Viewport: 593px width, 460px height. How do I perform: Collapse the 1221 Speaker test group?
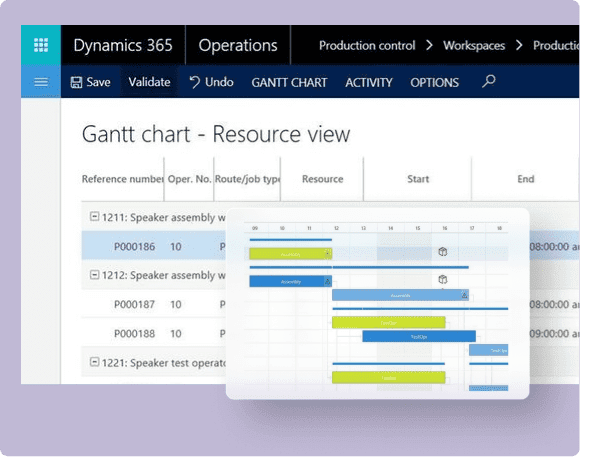click(94, 362)
